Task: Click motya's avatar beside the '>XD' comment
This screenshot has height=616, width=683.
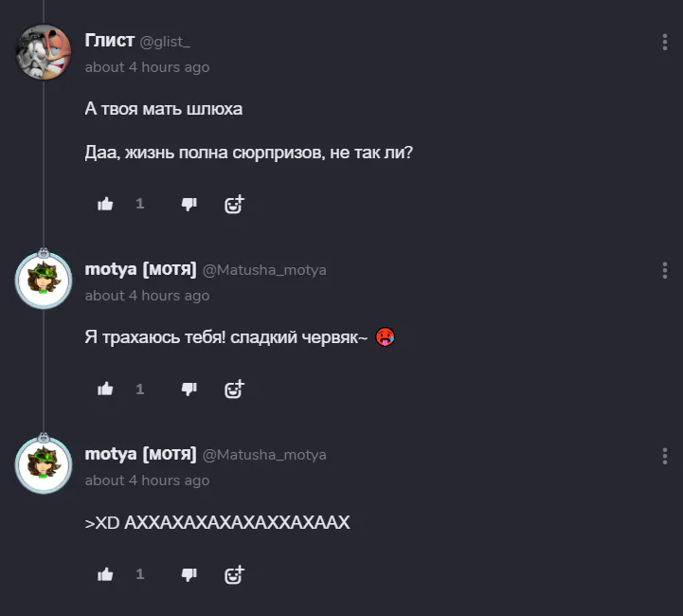Action: pyautogui.click(x=44, y=465)
